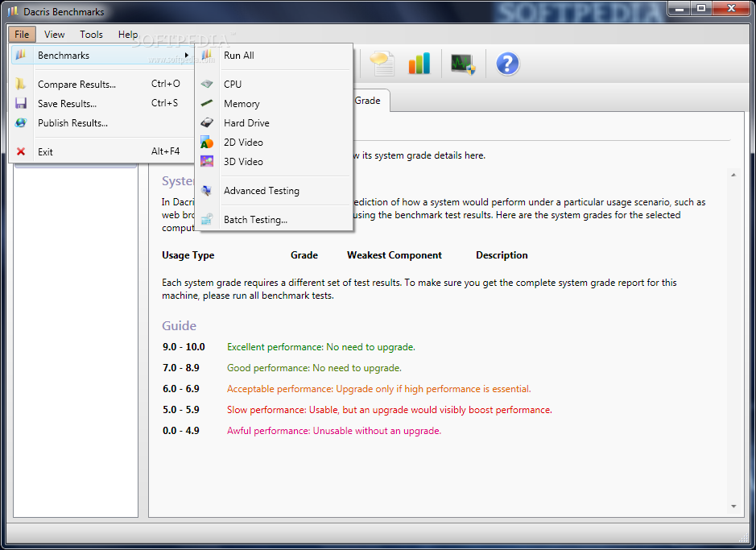This screenshot has height=550, width=756.
Task: Click the Slow performance guide text
Action: pos(389,410)
